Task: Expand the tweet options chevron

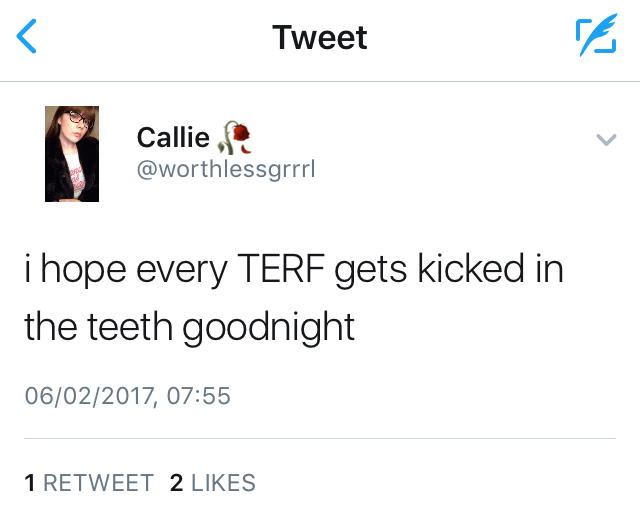Action: (x=604, y=141)
